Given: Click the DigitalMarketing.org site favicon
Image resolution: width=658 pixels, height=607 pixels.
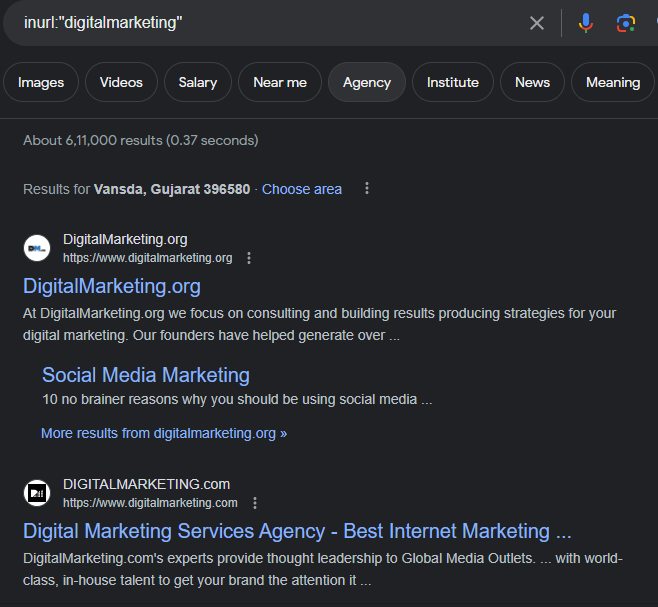Looking at the screenshot, I should coord(37,248).
